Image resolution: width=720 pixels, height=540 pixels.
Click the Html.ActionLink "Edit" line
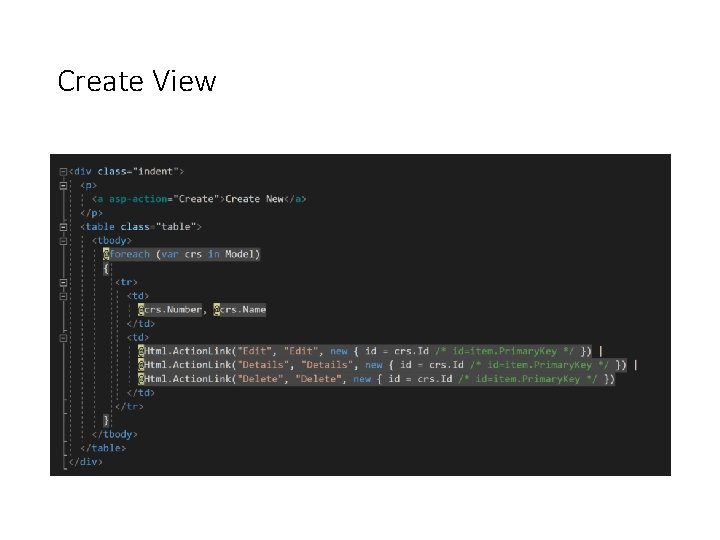point(365,351)
